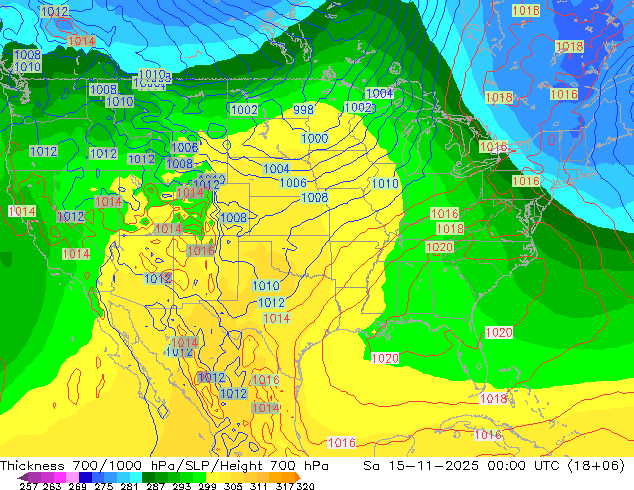Screen dimensions: 634x490
Task: Click the 'Thickness 700/1000 hPa/SLP/Height 700 hPa' title
Action: pyautogui.click(x=164, y=466)
